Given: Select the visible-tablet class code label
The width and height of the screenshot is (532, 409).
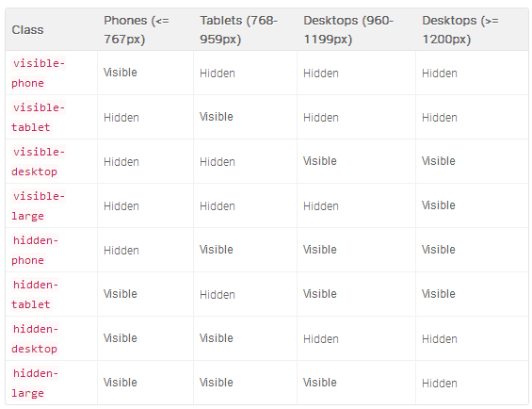Looking at the screenshot, I should point(39,118).
